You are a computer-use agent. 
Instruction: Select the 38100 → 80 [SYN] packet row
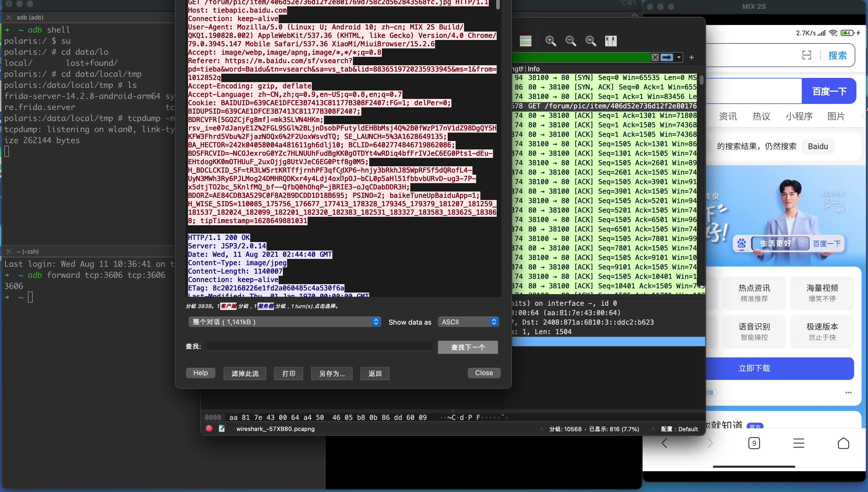[x=605, y=77]
